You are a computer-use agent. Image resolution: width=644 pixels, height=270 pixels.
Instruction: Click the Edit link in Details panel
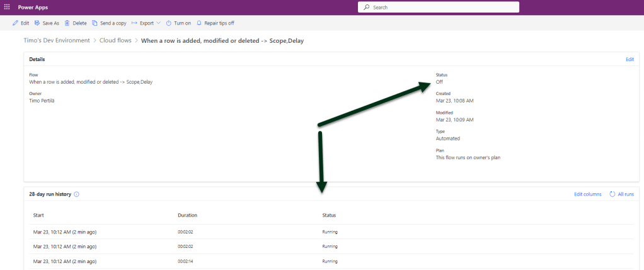[629, 59]
